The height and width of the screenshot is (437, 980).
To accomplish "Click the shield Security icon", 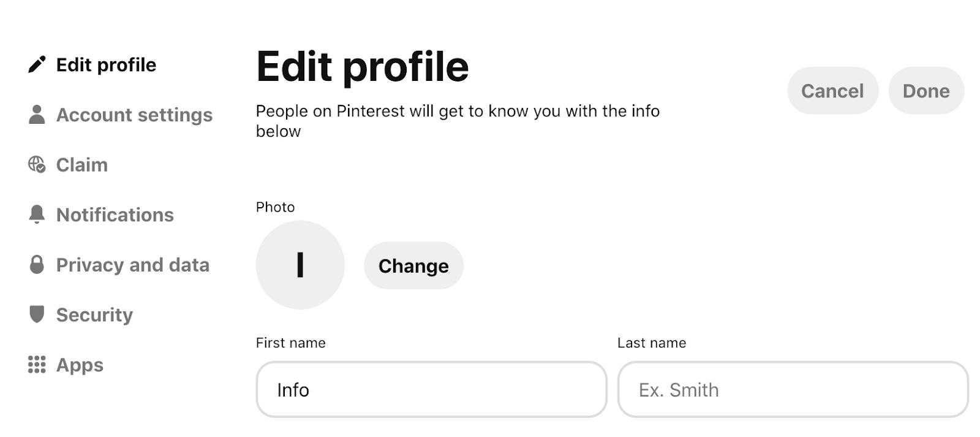I will pyautogui.click(x=37, y=314).
